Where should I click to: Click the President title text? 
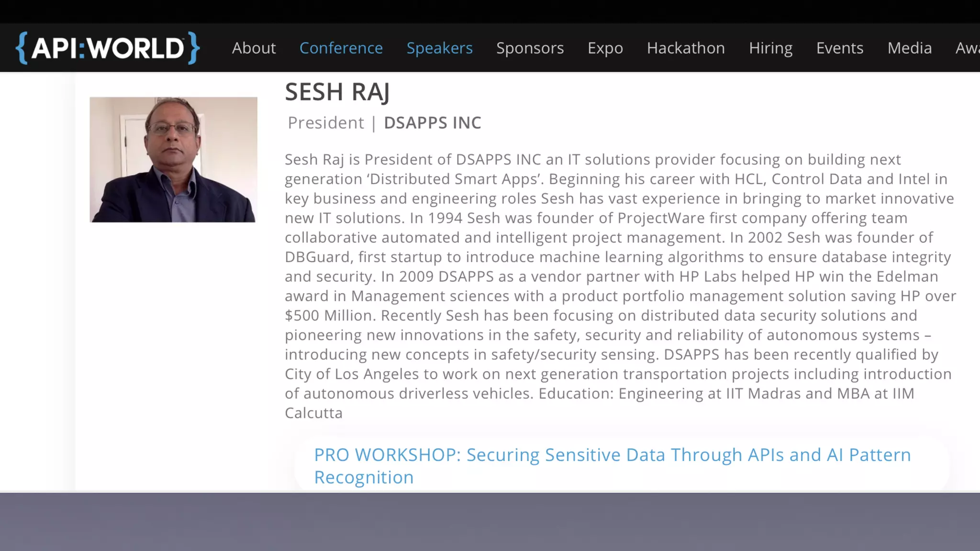pos(325,123)
